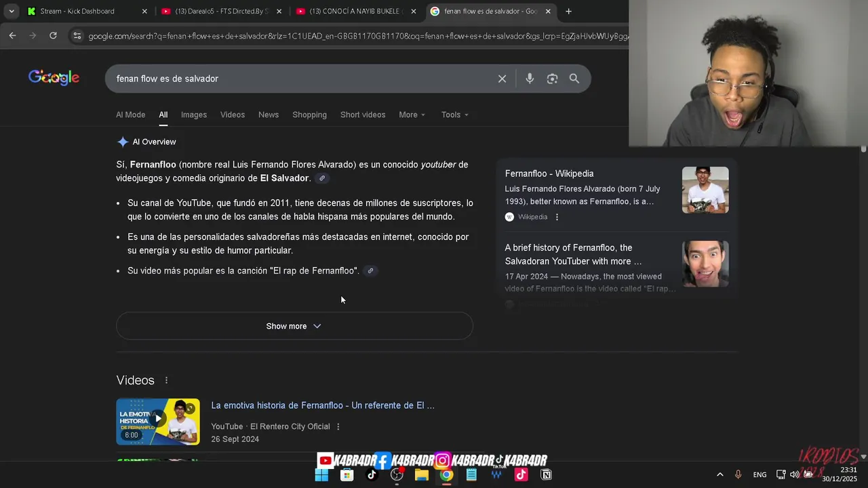The width and height of the screenshot is (868, 488).
Task: Select the All results filter
Action: [163, 115]
